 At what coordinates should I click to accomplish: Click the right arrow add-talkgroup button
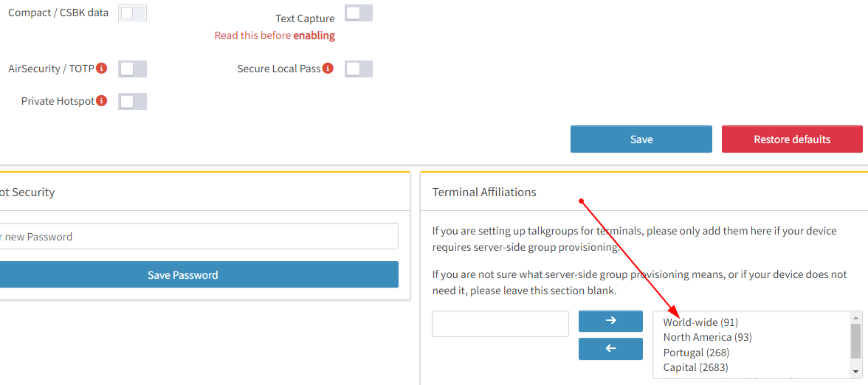point(610,321)
